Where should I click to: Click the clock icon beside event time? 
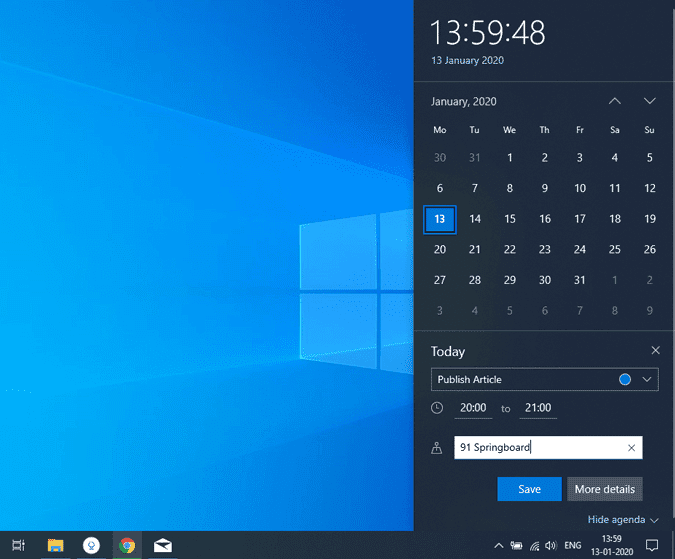[437, 408]
